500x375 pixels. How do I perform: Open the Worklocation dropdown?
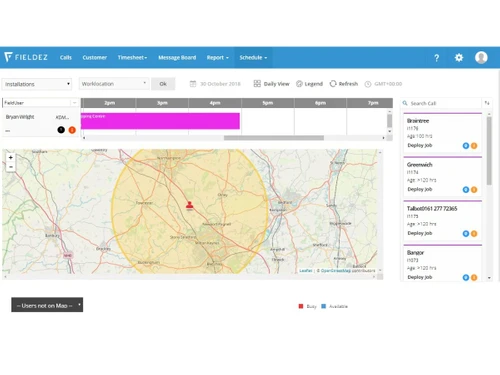pos(114,84)
